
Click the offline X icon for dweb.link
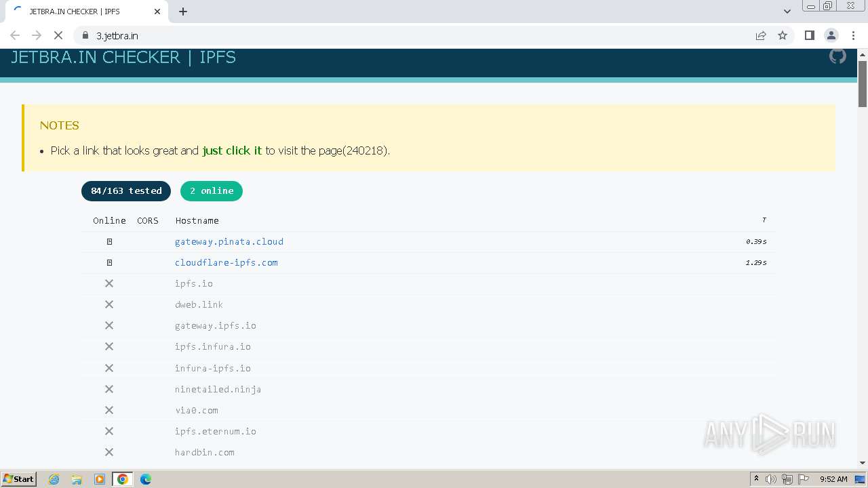(x=109, y=304)
